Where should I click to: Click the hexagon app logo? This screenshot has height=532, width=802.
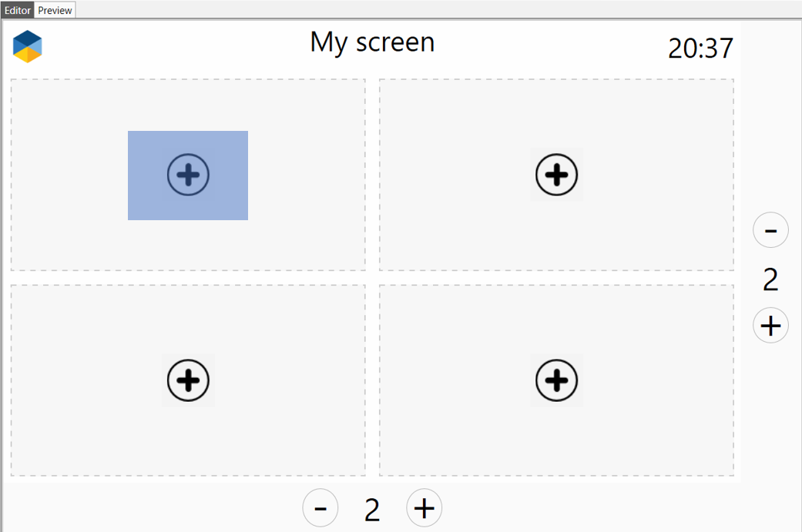[x=28, y=46]
